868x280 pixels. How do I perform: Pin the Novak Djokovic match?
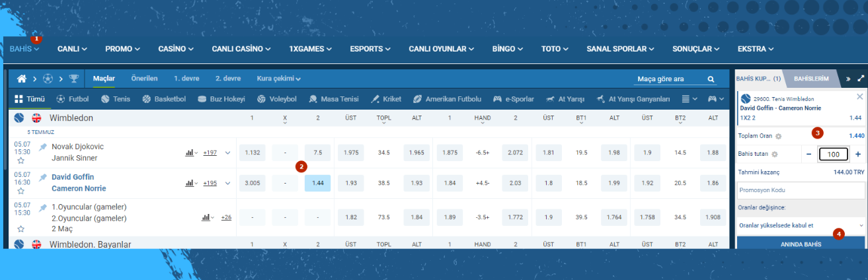pyautogui.click(x=43, y=147)
